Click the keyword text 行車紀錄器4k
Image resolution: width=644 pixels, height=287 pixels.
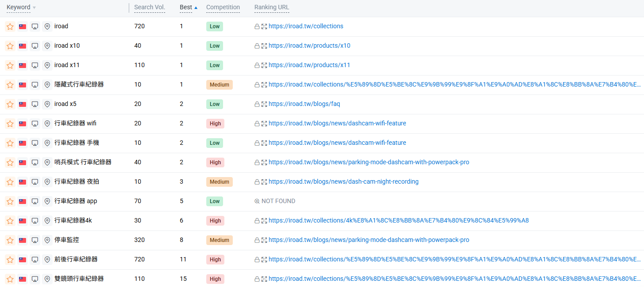73,221
